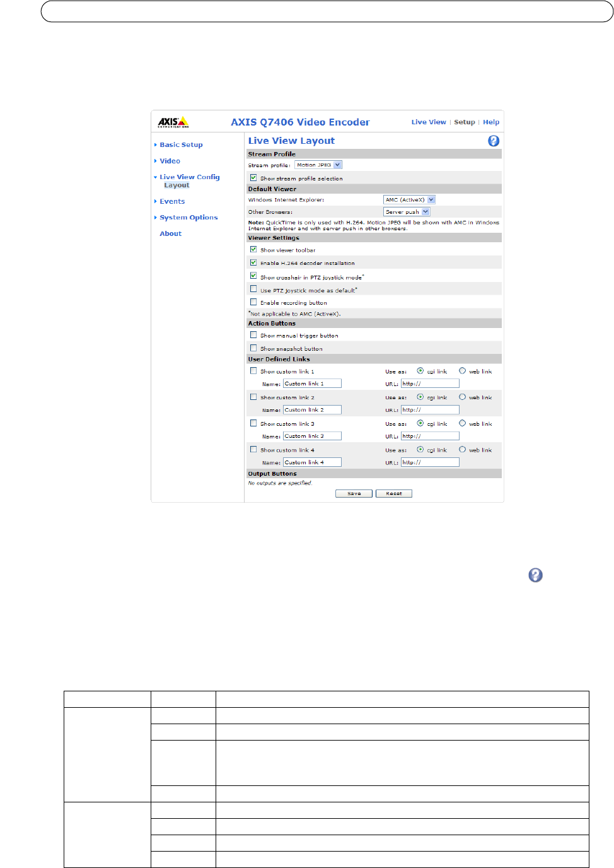The height and width of the screenshot is (868, 614).
Task: Click URL field for custom link 1
Action: coord(430,384)
